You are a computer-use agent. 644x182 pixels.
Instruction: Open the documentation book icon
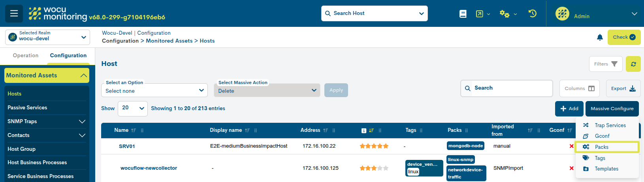click(463, 14)
